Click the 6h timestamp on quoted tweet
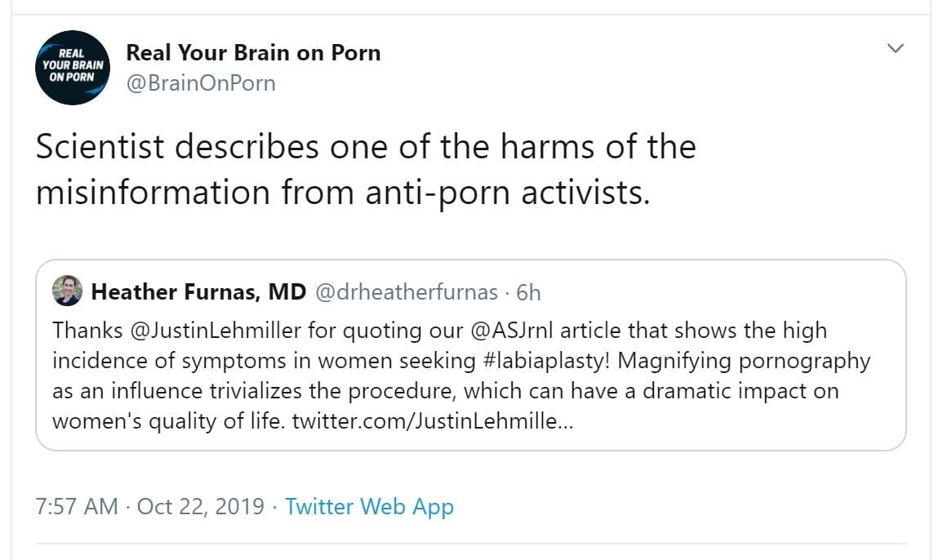Screen dimensions: 943x560 pos(528,291)
